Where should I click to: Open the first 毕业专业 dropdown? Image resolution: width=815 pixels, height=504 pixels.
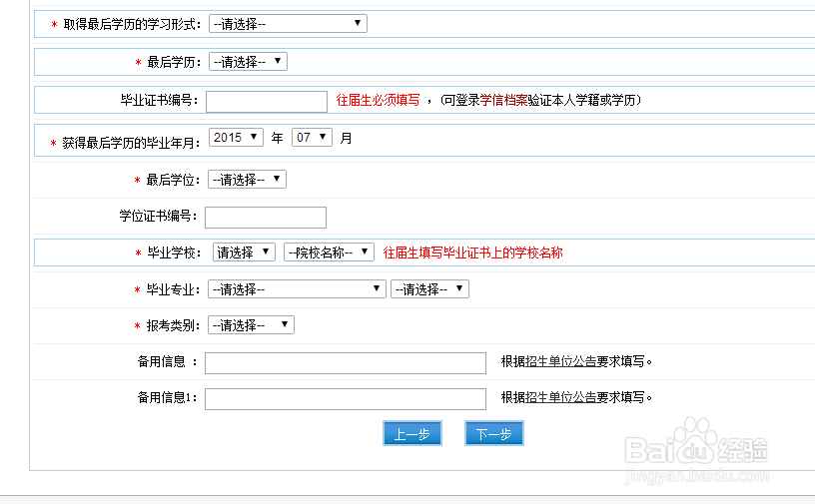click(297, 288)
